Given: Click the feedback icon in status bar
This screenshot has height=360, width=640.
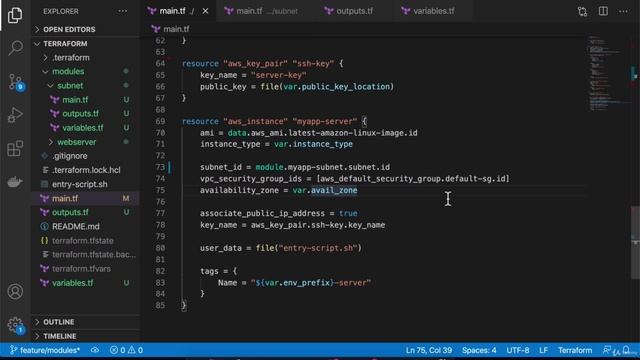Looking at the screenshot, I should (x=607, y=350).
